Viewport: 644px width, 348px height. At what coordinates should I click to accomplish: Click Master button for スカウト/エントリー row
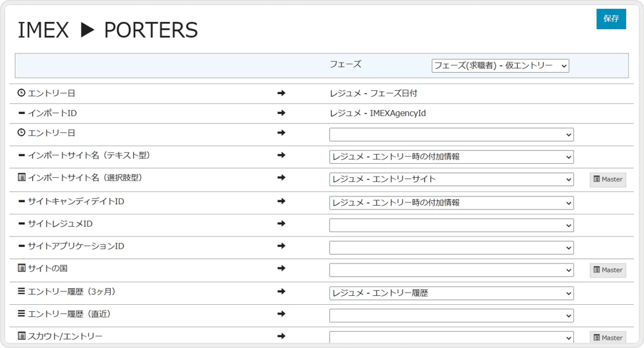click(x=607, y=337)
